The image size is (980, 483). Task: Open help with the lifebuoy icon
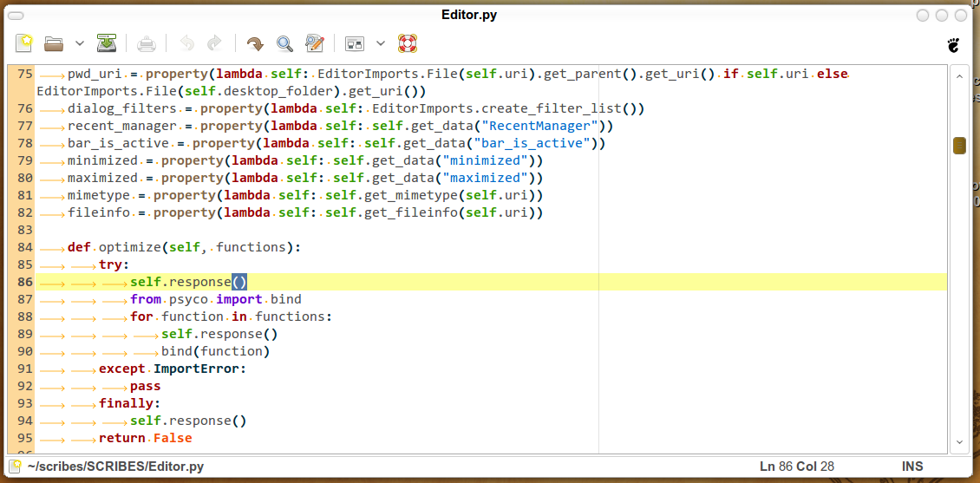[x=408, y=43]
